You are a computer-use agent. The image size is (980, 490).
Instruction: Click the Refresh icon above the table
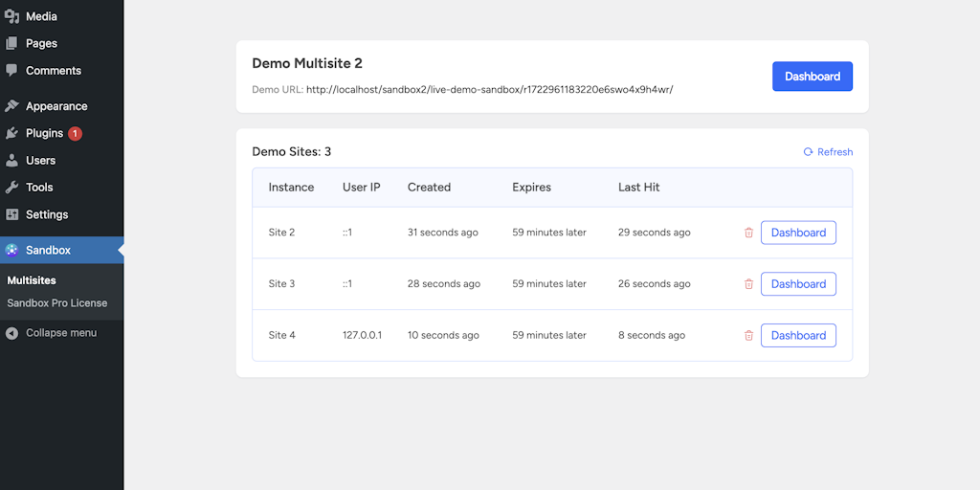[x=809, y=152]
